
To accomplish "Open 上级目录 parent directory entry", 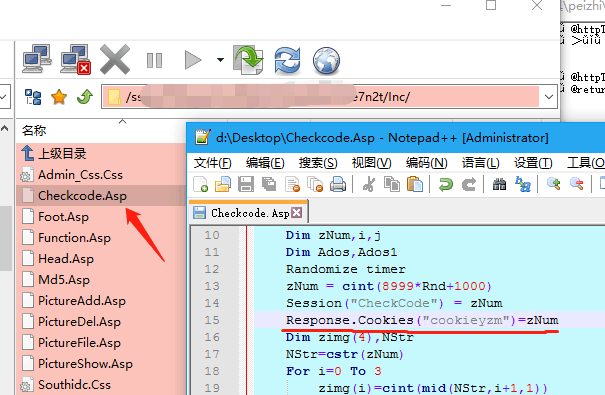I will pyautogui.click(x=54, y=154).
